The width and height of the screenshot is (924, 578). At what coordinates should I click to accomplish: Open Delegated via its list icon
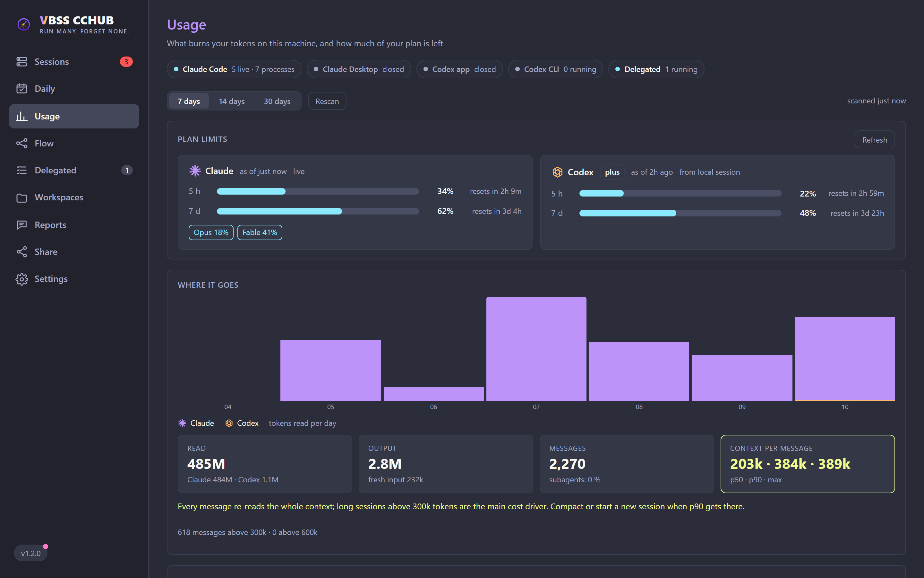[x=22, y=170]
